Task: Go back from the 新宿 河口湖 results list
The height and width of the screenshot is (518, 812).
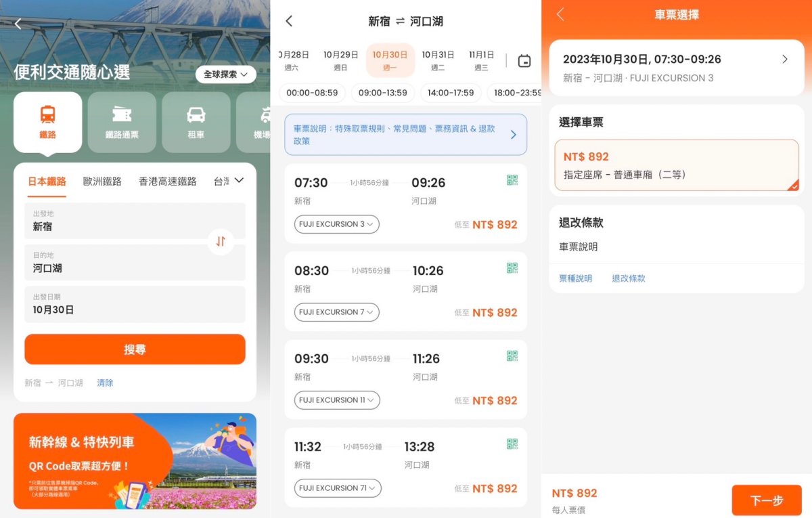Action: pyautogui.click(x=289, y=21)
